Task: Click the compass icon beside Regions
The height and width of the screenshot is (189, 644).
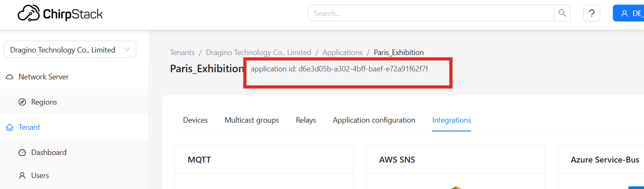Action: point(22,102)
